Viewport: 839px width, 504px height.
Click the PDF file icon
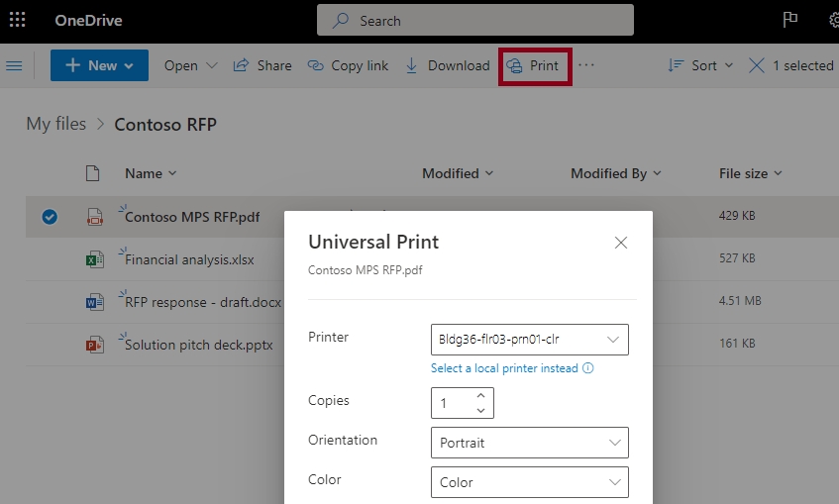[x=95, y=217]
